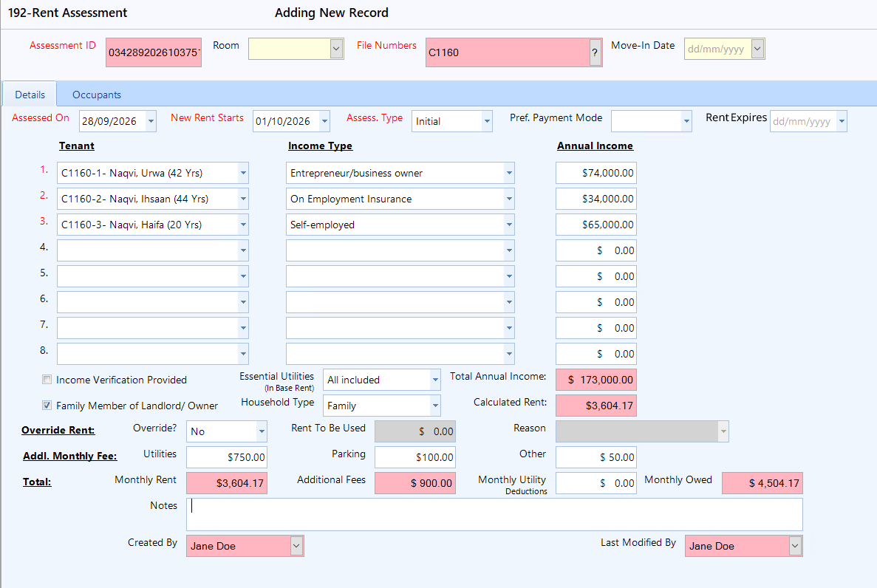Expand the New Rent Starts date dropdown
This screenshot has width=877, height=588.
tap(324, 121)
